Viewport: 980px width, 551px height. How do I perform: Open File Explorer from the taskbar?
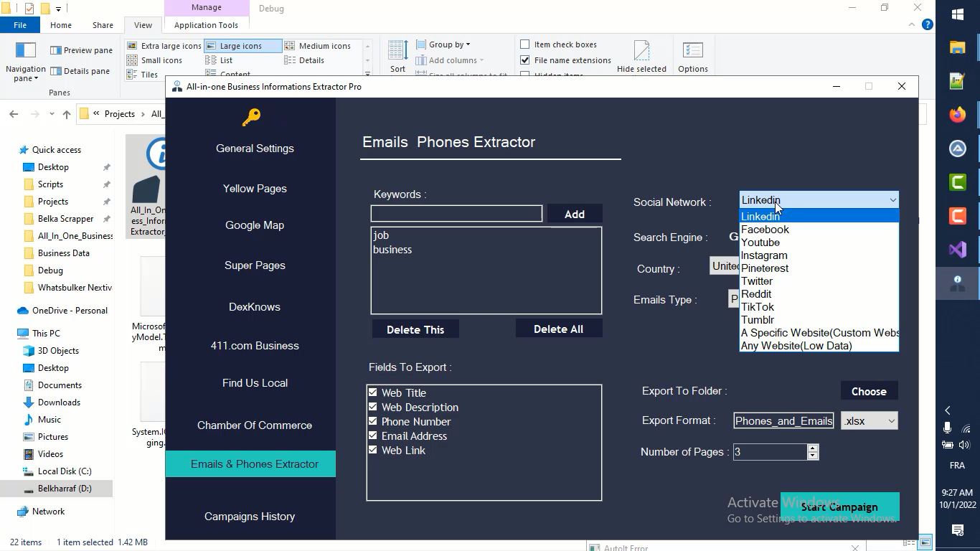coord(958,47)
